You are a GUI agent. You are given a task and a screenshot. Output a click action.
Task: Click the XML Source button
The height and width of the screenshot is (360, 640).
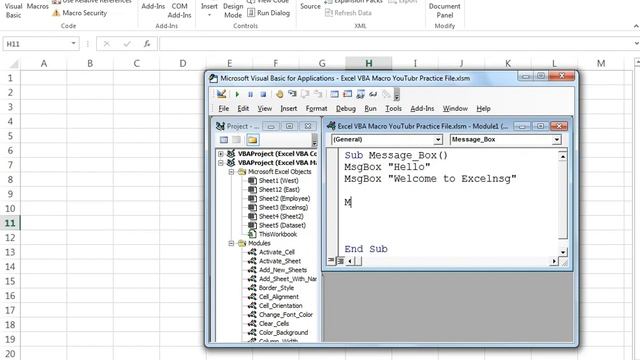[x=310, y=7]
